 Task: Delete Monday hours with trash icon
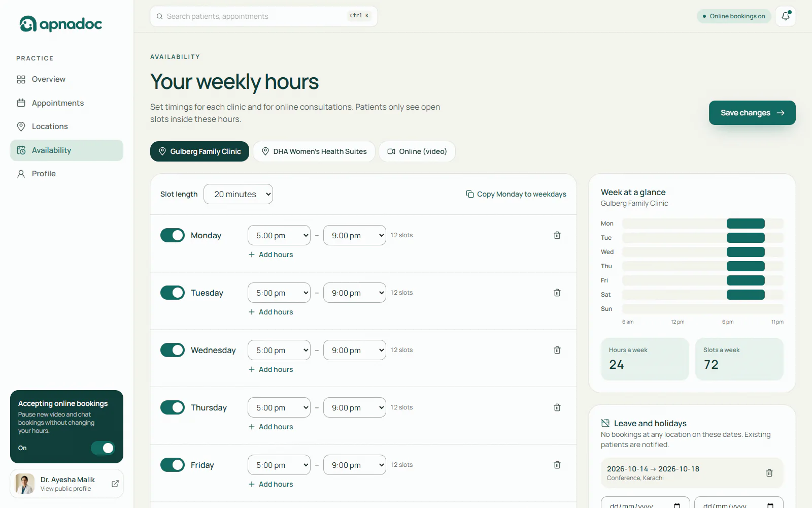pos(557,235)
